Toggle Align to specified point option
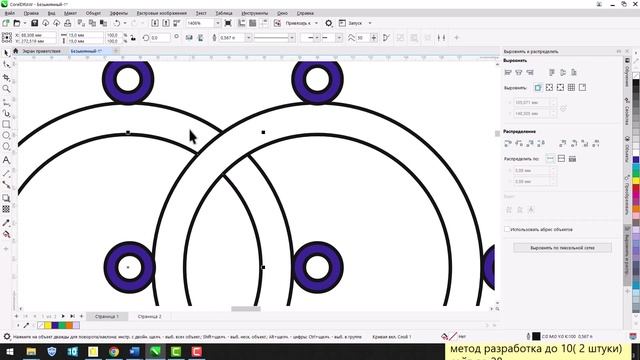640x360 pixels. (x=582, y=87)
